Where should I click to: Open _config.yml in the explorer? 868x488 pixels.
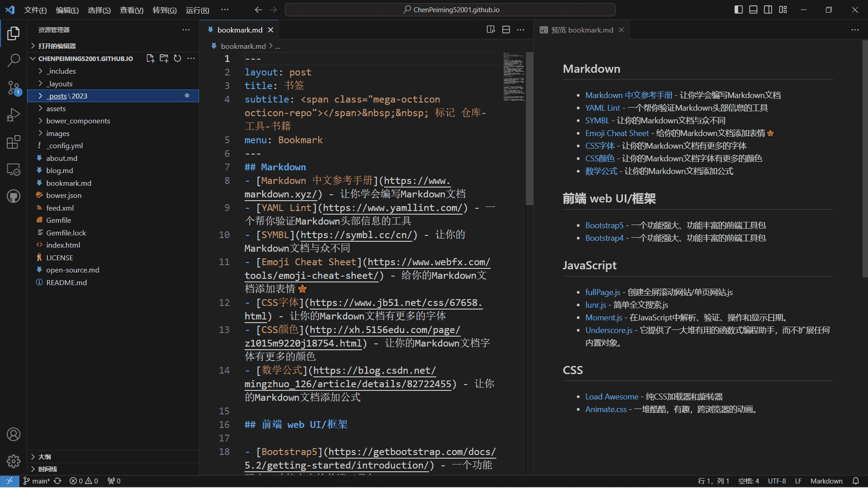[113, 145]
